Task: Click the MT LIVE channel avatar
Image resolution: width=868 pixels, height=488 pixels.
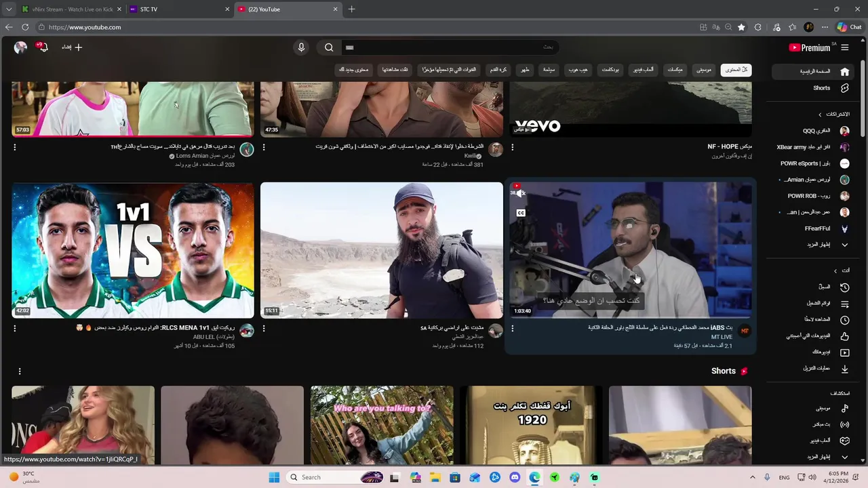Action: [745, 331]
